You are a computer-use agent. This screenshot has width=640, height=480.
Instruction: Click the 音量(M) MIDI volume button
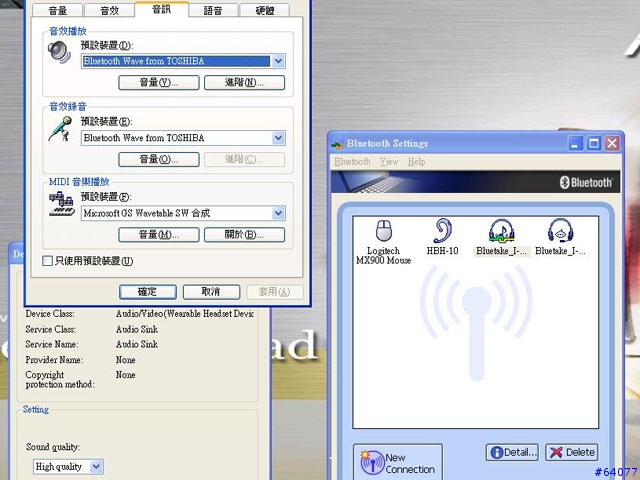pos(159,235)
